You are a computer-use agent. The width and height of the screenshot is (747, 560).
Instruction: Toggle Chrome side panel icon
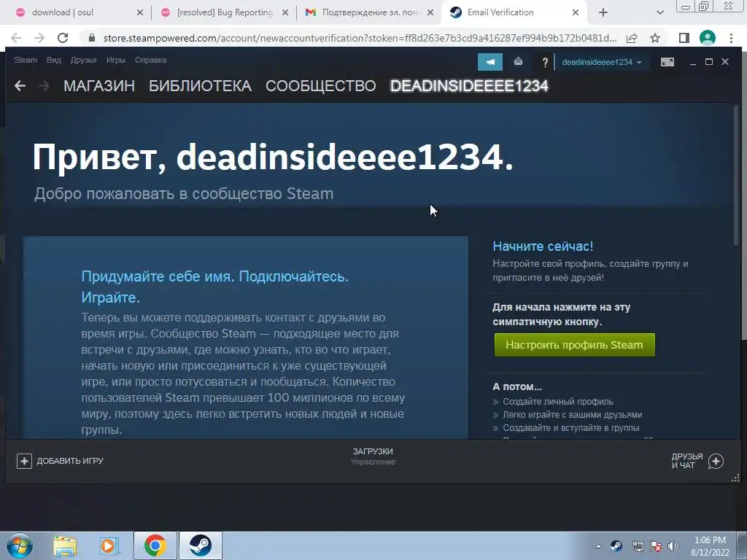click(684, 38)
